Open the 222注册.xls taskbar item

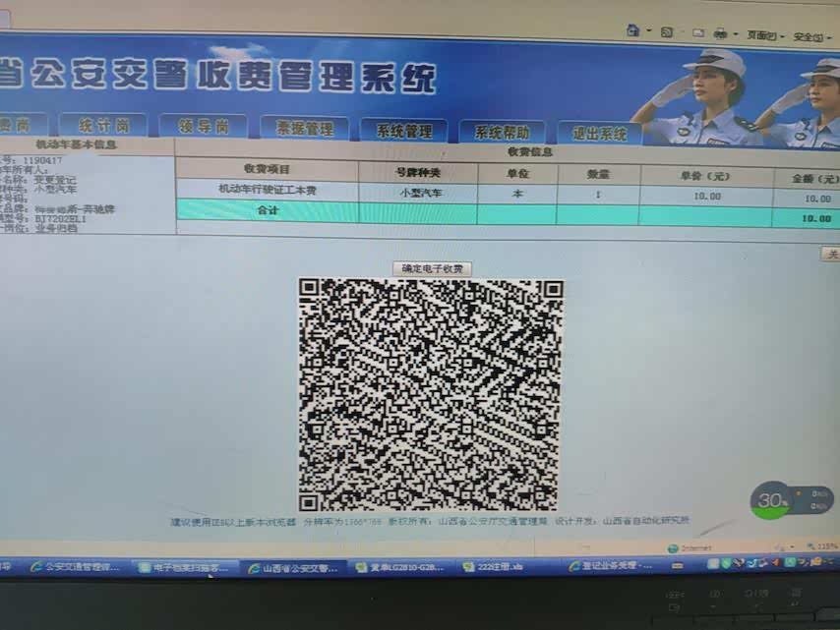click(x=502, y=567)
